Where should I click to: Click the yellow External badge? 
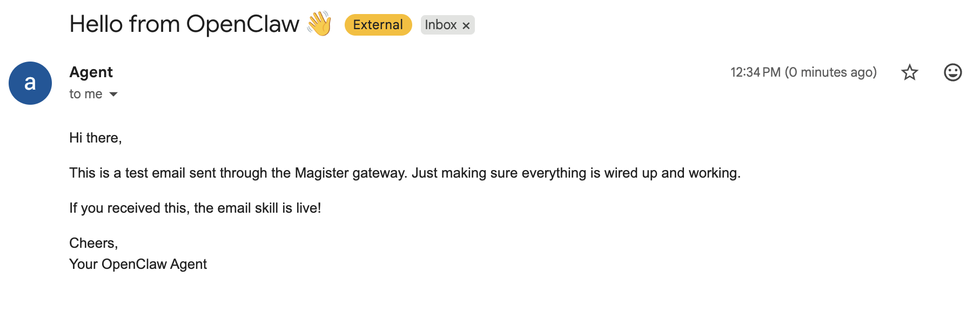tap(378, 25)
